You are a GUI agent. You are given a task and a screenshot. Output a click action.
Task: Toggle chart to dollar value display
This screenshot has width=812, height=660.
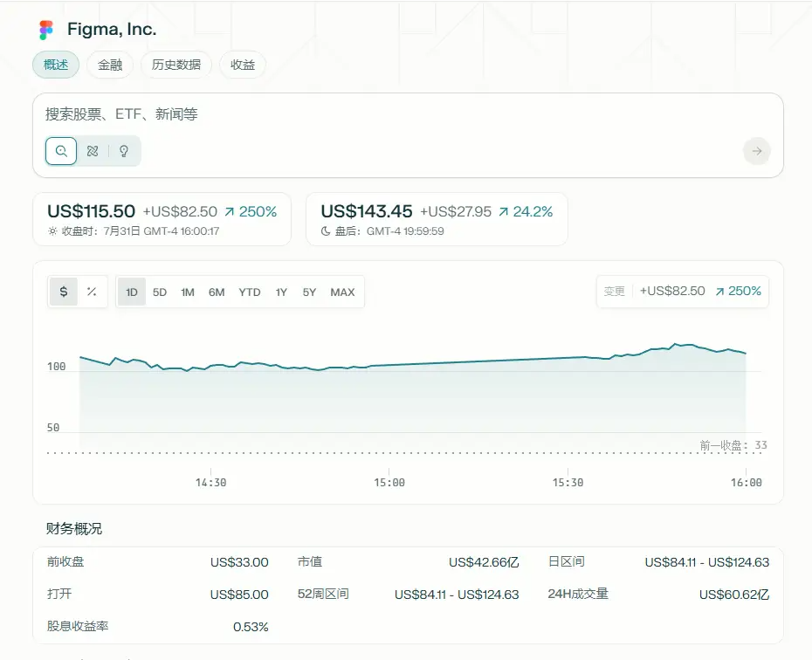64,292
